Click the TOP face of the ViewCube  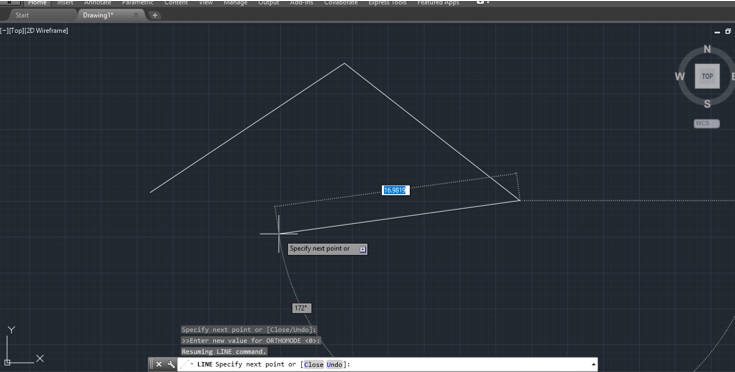[x=707, y=76]
